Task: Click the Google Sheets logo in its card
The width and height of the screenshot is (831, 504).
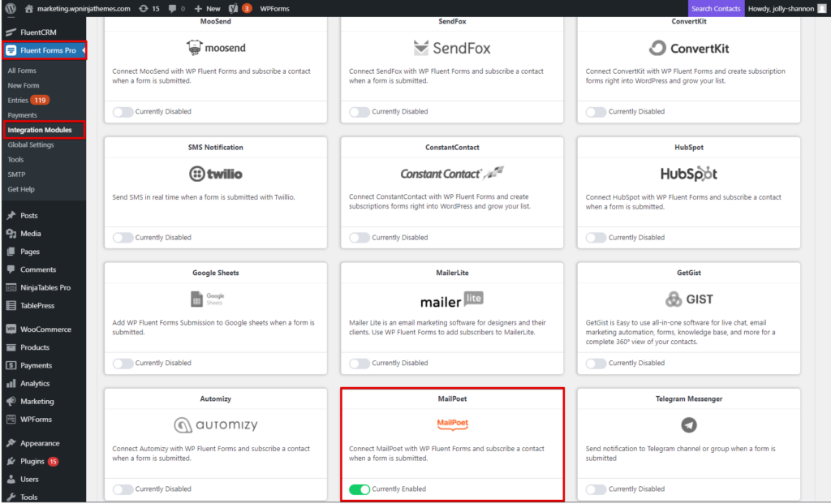Action: pos(208,299)
